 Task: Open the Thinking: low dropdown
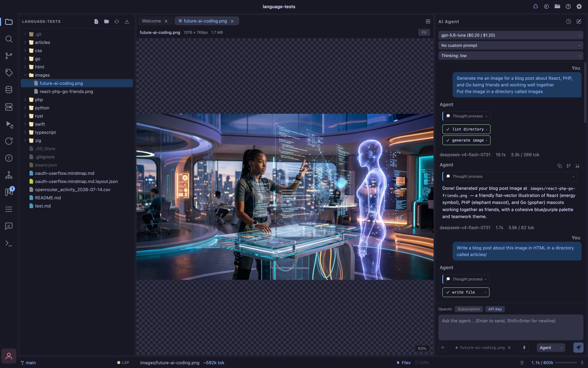point(510,56)
